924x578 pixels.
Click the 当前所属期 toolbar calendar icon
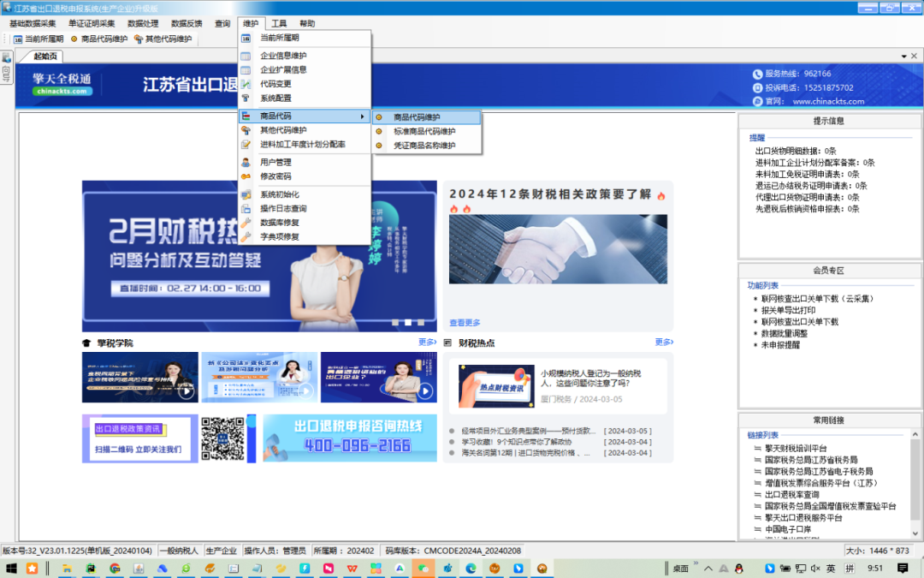[x=18, y=39]
